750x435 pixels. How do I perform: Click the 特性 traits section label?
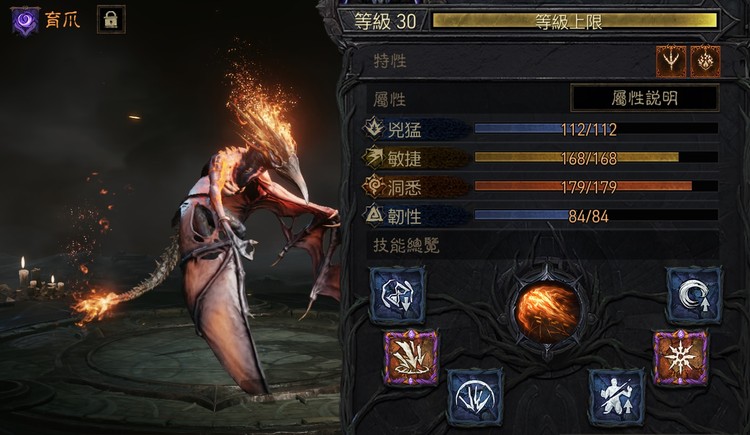pyautogui.click(x=390, y=61)
